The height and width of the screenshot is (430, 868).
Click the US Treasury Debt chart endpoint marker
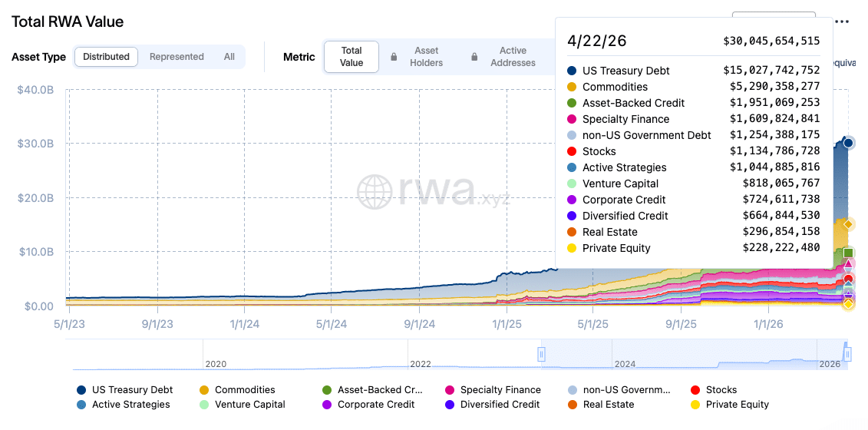pyautogui.click(x=848, y=143)
